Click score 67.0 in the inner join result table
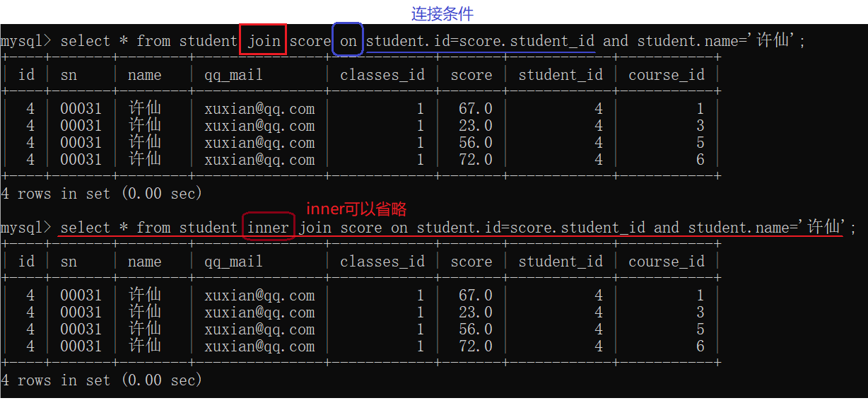Screen dimensions: 868x403 (476, 295)
